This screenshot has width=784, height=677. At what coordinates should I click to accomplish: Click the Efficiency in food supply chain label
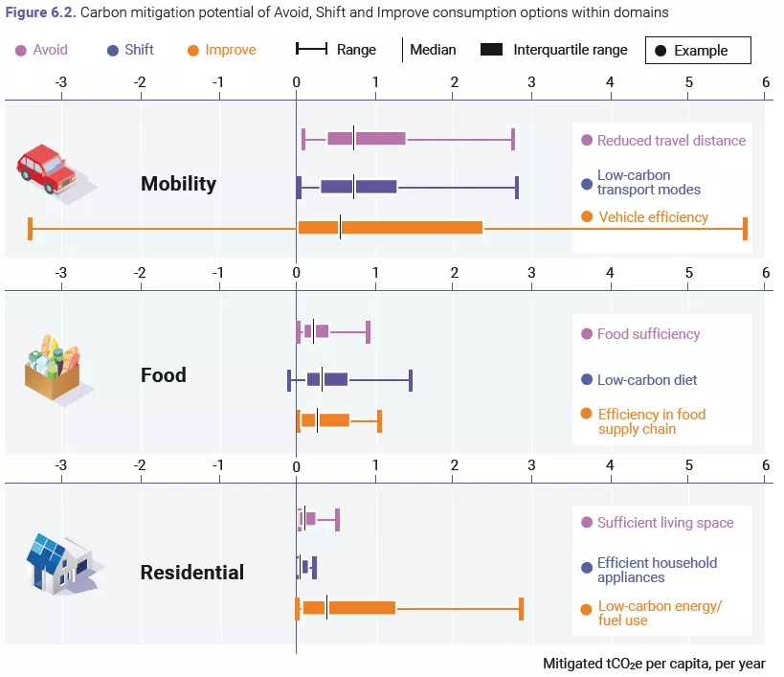click(x=652, y=421)
